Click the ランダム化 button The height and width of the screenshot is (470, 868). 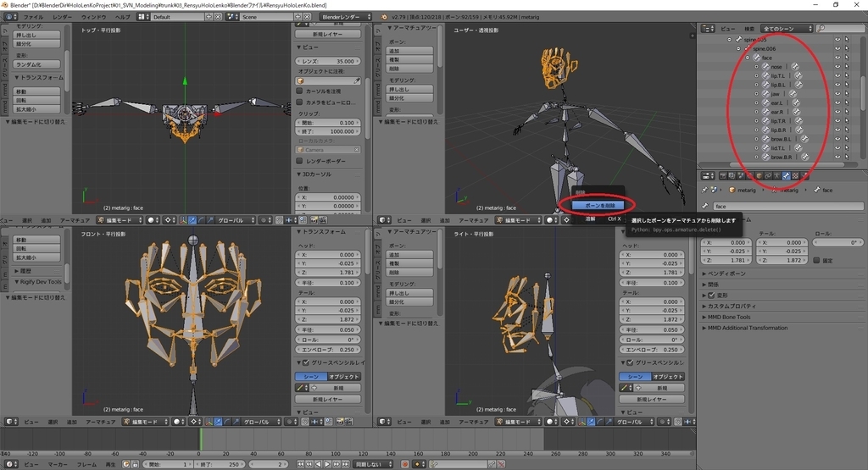pyautogui.click(x=36, y=64)
